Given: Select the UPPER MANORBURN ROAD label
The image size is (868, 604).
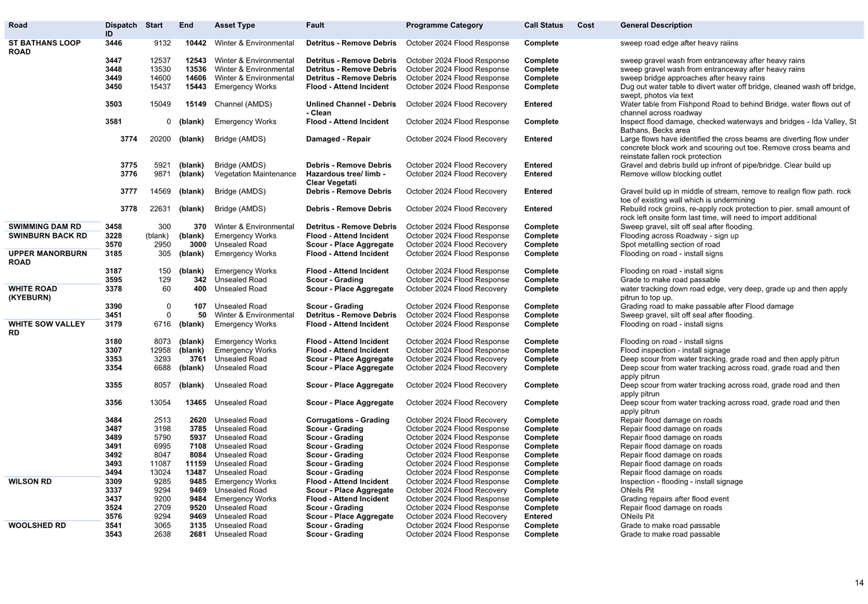Looking at the screenshot, I should (x=47, y=257).
